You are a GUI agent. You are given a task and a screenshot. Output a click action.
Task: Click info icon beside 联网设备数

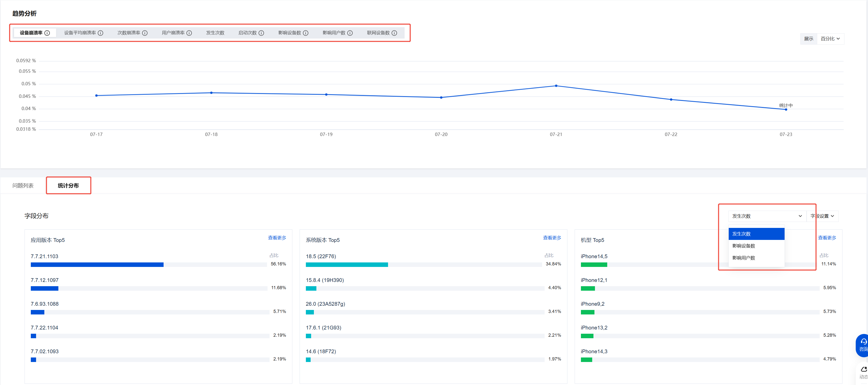[x=394, y=33]
